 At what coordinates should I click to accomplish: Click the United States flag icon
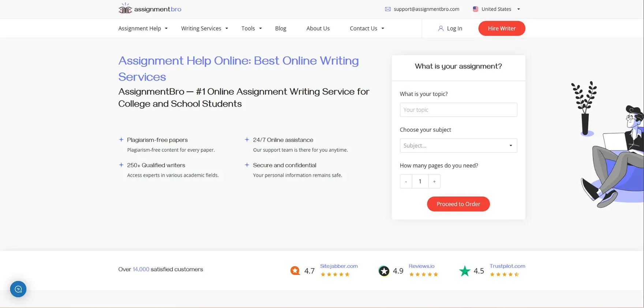[475, 9]
